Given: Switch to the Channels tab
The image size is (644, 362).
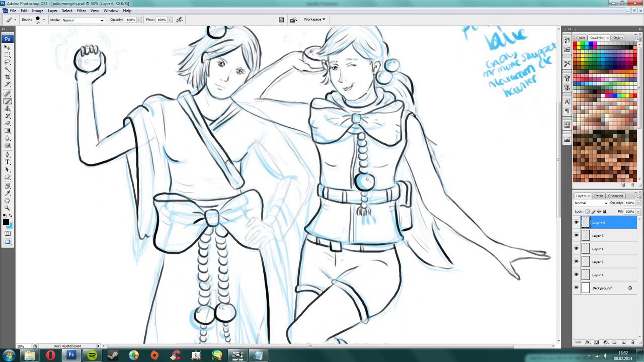Looking at the screenshot, I should click(615, 196).
